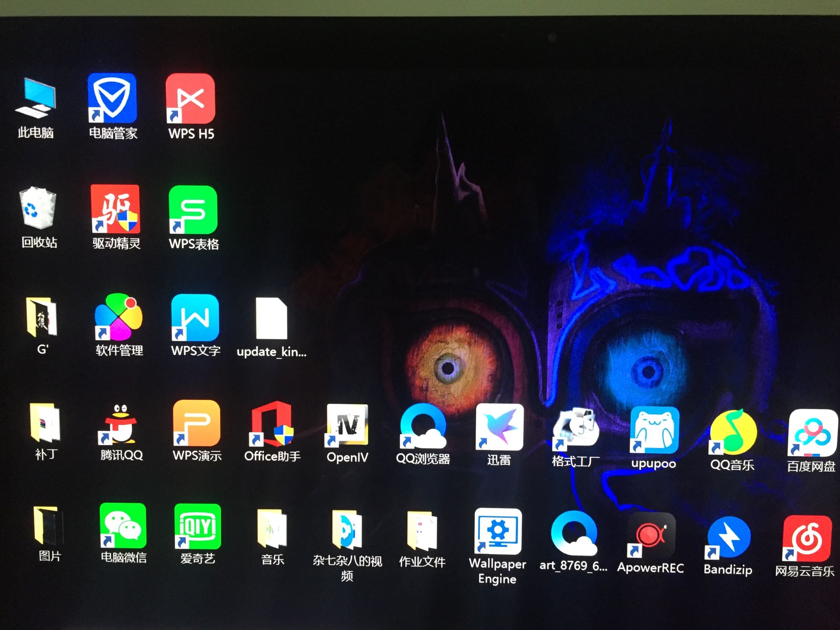This screenshot has height=630, width=840.
Task: Click the upupoo cat icon
Action: [x=654, y=429]
